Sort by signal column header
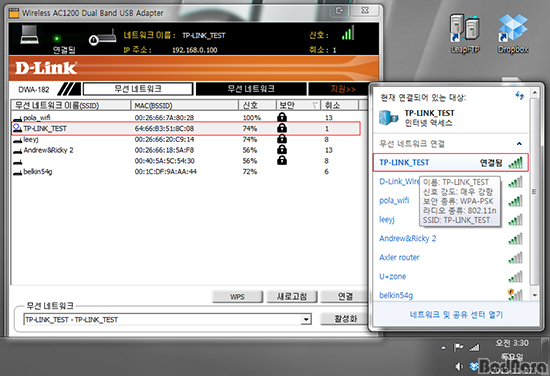Screen dimensions: 550x376 [x=257, y=105]
